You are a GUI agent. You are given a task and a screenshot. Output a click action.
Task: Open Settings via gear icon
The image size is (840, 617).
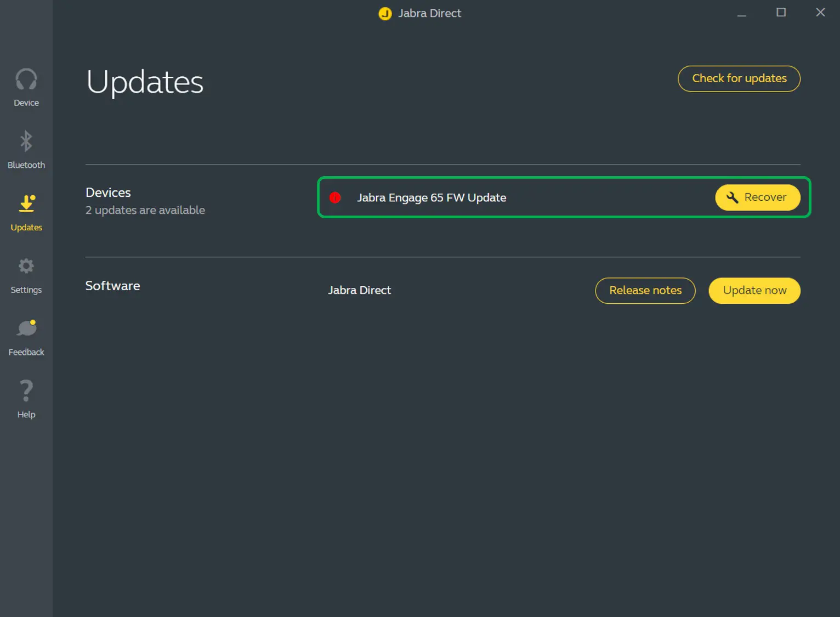[26, 266]
